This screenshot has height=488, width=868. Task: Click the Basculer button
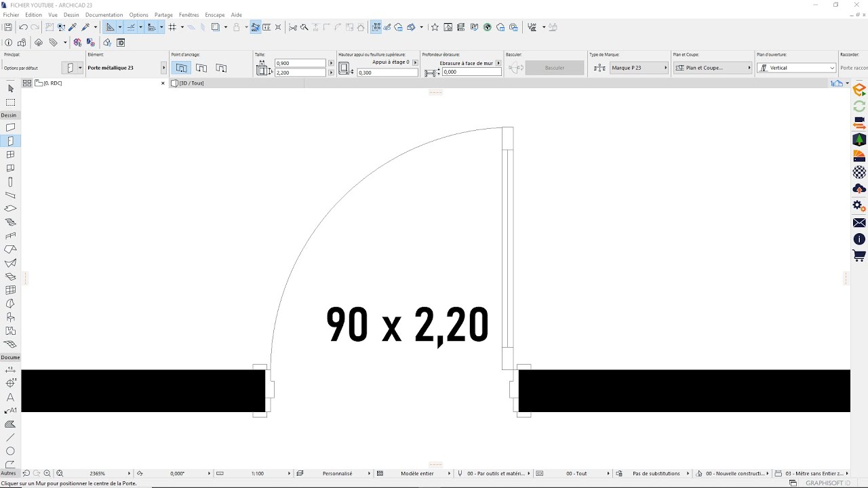[555, 68]
